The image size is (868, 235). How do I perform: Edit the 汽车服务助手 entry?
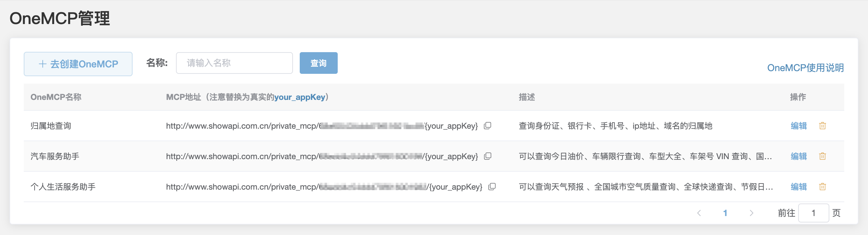(798, 156)
